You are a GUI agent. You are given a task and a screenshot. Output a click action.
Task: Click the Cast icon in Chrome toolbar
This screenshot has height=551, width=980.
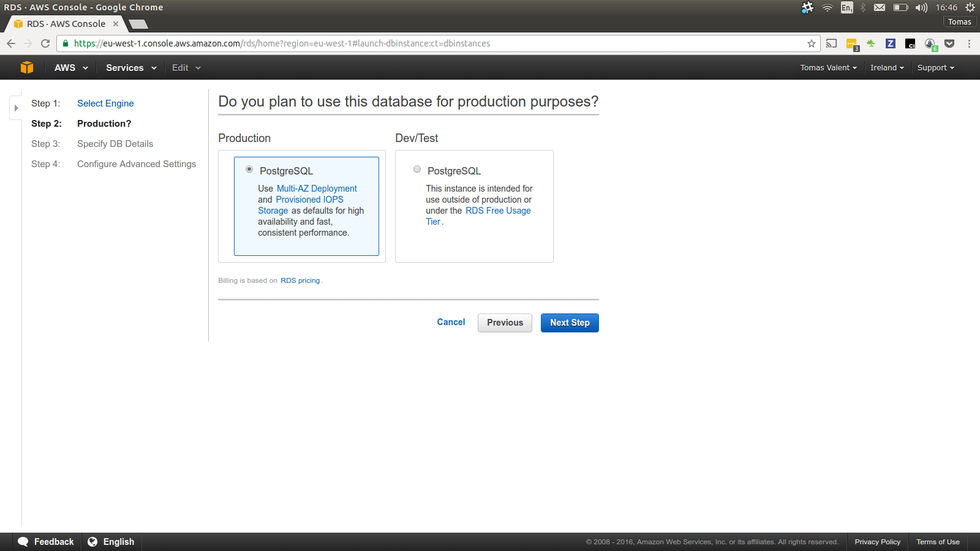[x=831, y=43]
